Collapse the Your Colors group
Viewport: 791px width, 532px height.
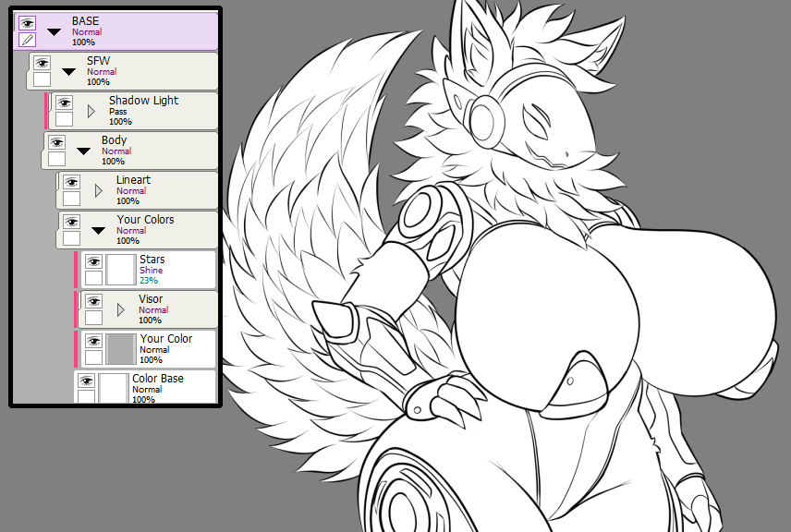[98, 231]
